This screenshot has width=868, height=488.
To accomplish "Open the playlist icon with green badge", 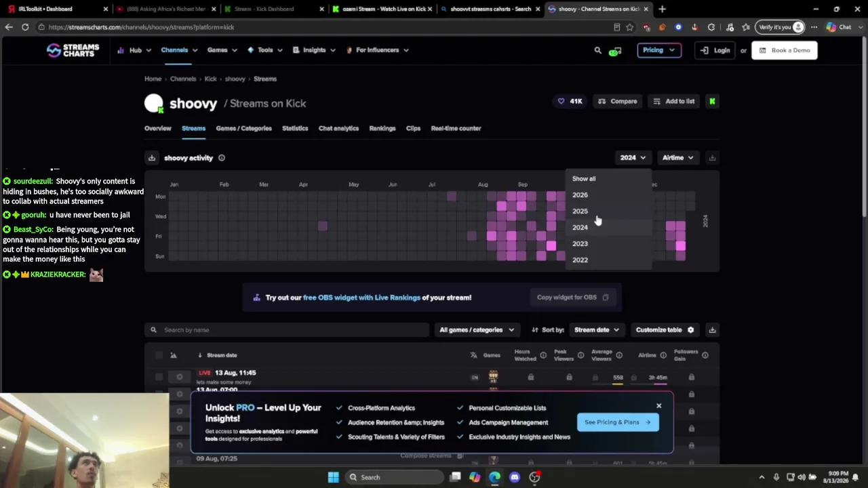I will point(615,51).
